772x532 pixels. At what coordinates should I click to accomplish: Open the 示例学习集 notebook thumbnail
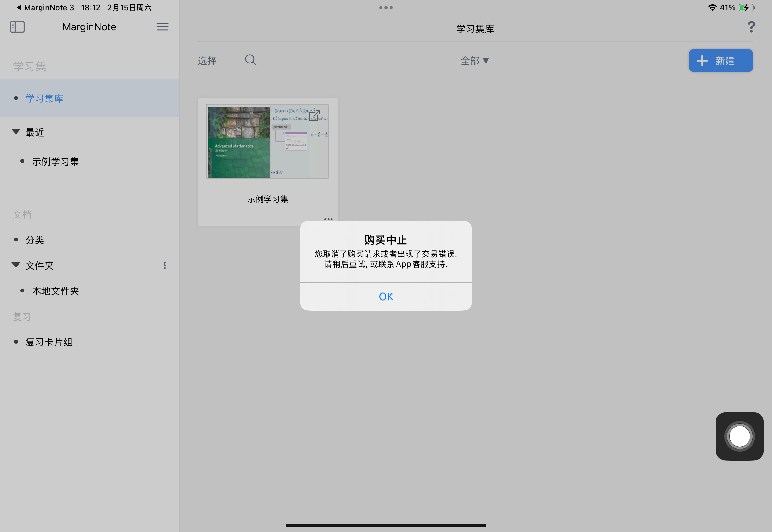click(x=267, y=141)
